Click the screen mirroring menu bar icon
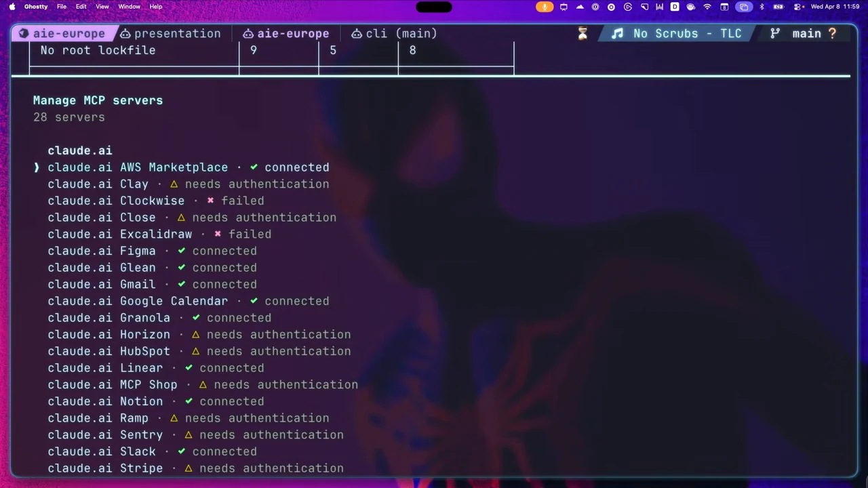868x488 pixels. 744,7
